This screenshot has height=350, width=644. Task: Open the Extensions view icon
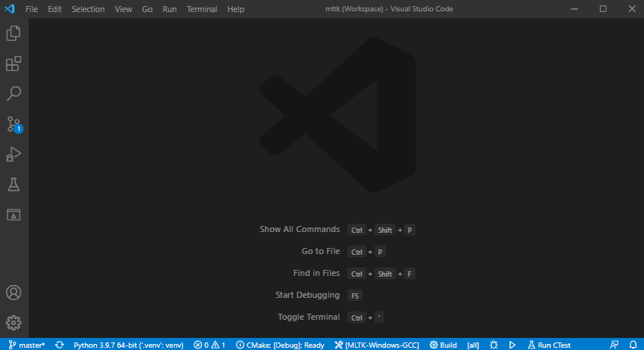(14, 63)
